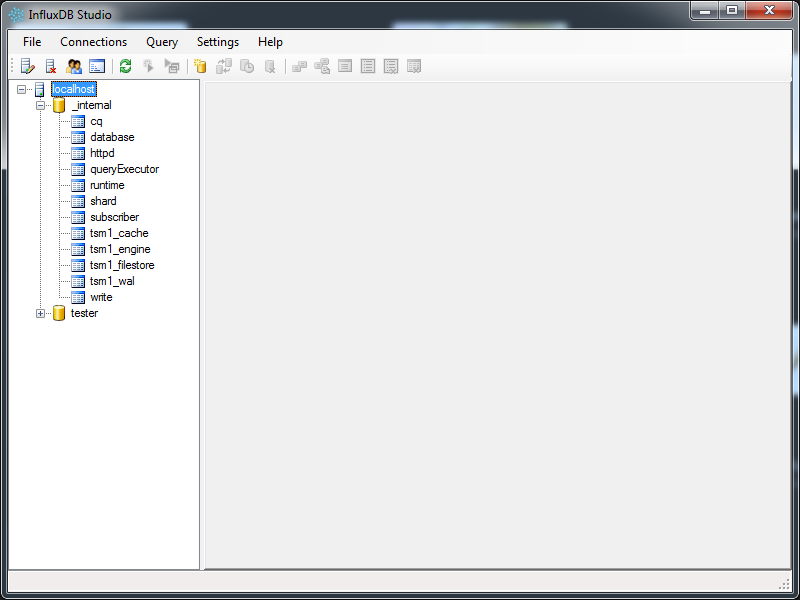Open the File menu
This screenshot has width=800, height=600.
pos(32,42)
